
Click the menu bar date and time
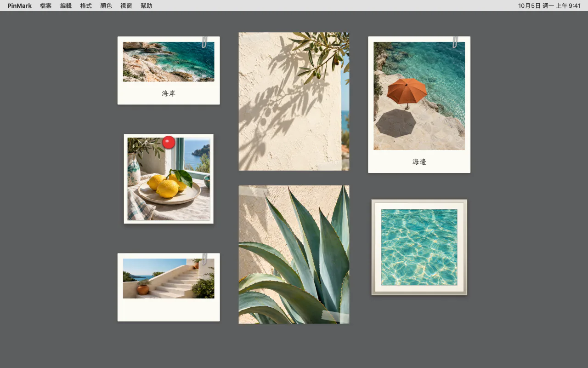[x=549, y=6]
